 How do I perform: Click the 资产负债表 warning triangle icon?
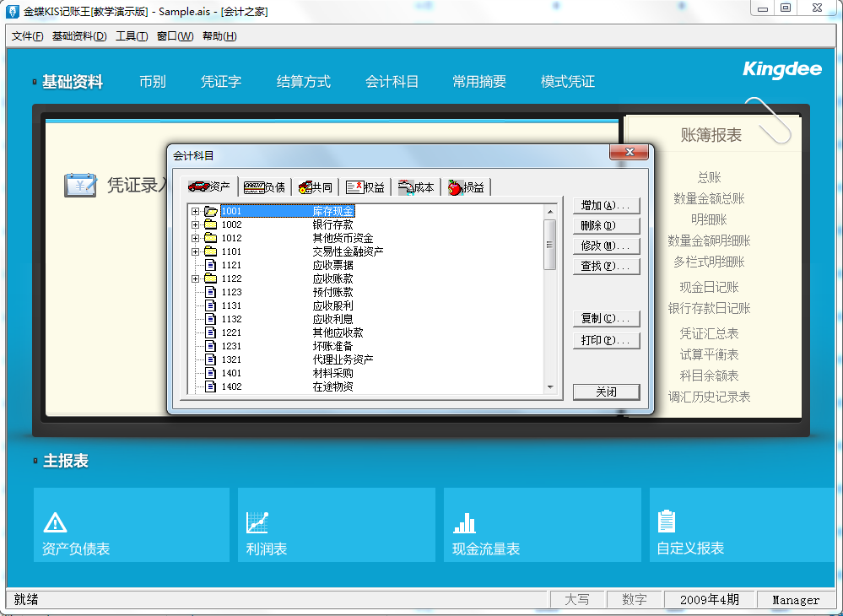[x=55, y=522]
